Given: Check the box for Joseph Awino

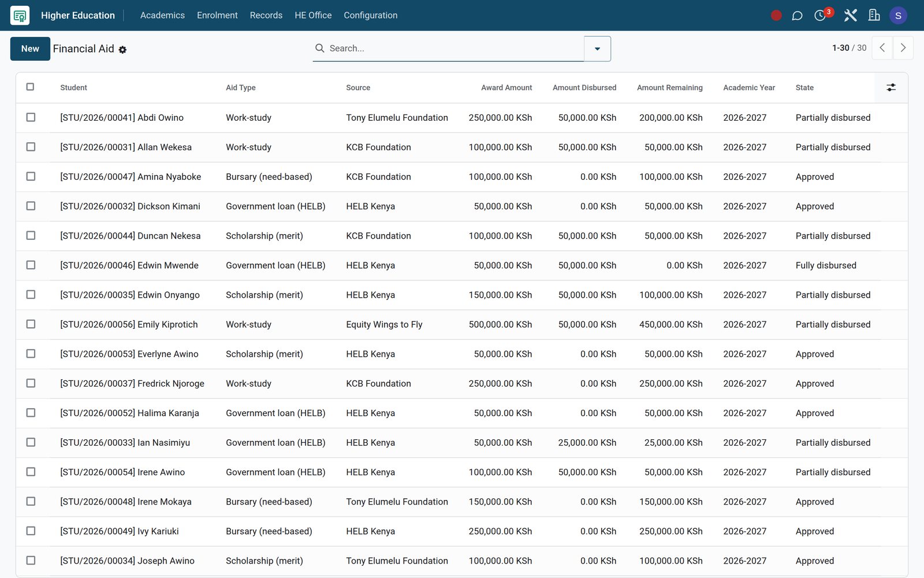Looking at the screenshot, I should [x=31, y=560].
